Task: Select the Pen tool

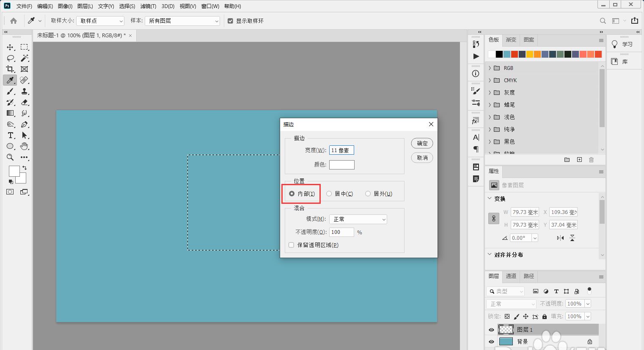Action: [x=25, y=124]
